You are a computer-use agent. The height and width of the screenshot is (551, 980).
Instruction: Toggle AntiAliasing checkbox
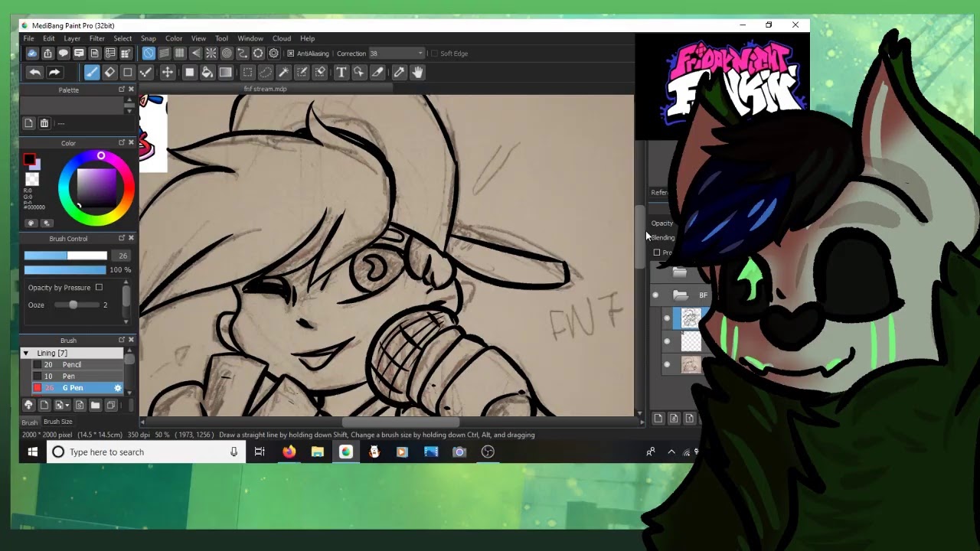(290, 54)
